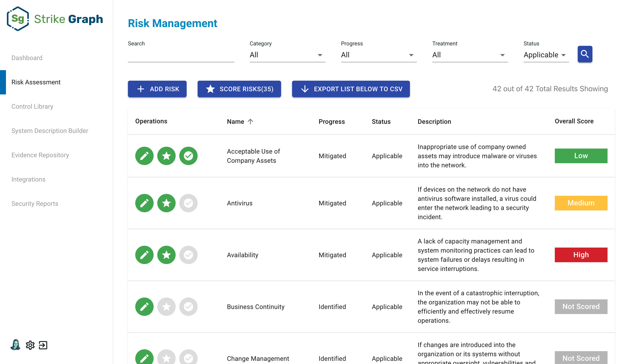Open the Category filter dropdown
This screenshot has height=364, width=630.
pos(287,55)
